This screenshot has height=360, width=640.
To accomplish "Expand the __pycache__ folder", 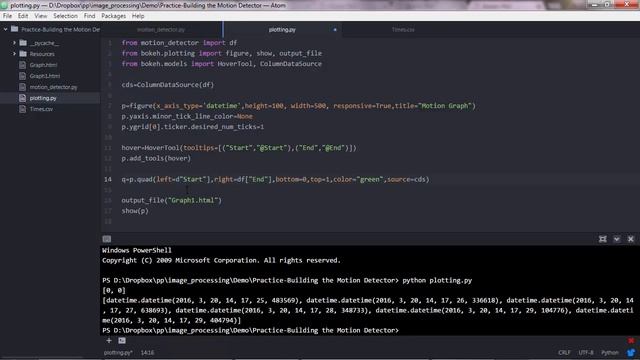I will coord(14,42).
